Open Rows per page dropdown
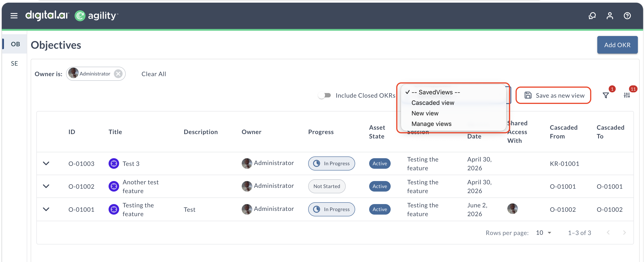644x262 pixels. click(544, 233)
